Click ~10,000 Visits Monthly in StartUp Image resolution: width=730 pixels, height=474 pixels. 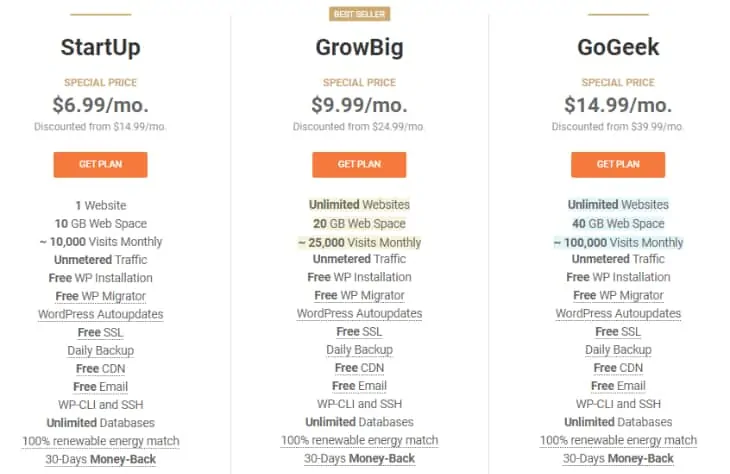pos(100,242)
